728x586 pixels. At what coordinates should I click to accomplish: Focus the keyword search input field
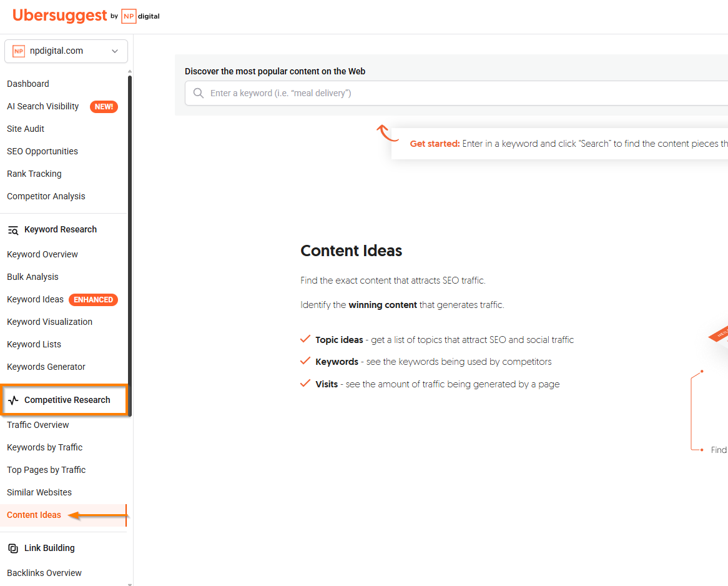(x=456, y=93)
